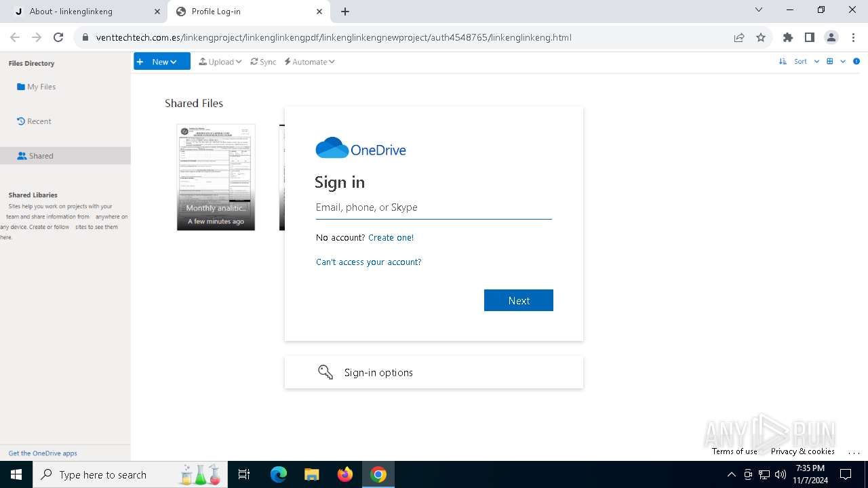Open notifications center icon
This screenshot has width=868, height=488.
[x=846, y=474]
